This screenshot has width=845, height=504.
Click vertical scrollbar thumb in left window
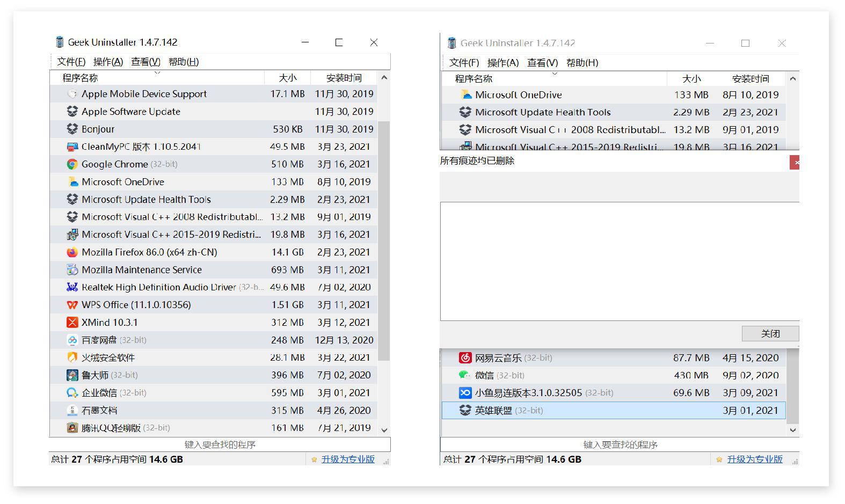384,241
